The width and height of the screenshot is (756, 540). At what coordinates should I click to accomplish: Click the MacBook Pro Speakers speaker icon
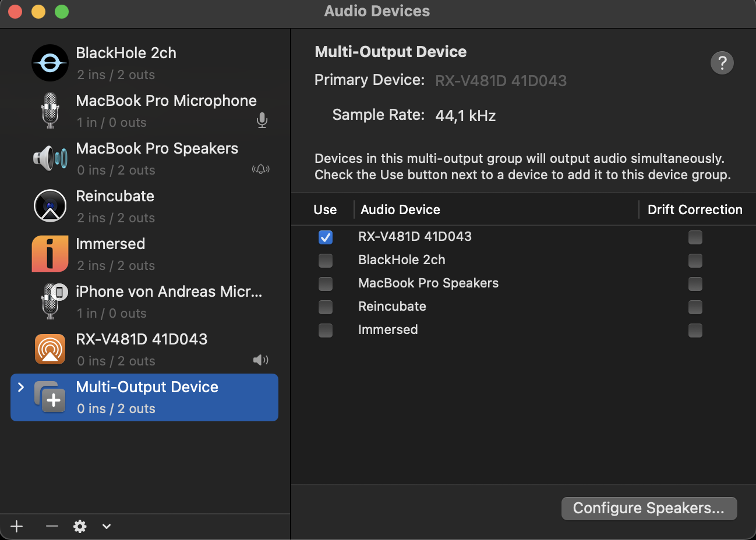[x=50, y=158]
